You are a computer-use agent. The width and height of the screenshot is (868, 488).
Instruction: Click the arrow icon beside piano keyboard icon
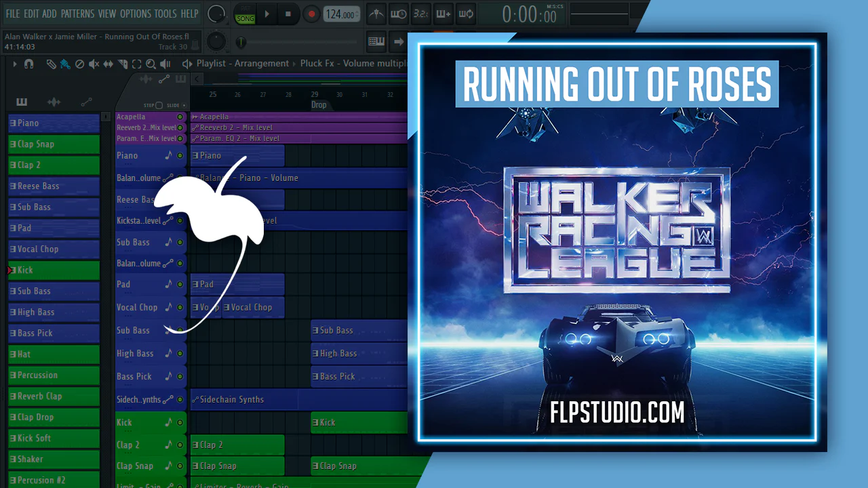[x=399, y=41]
